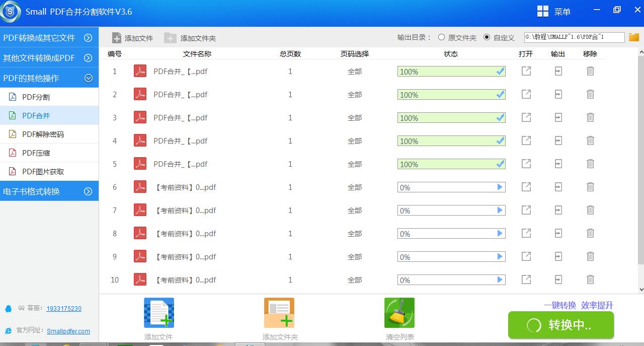Start conversion play arrow in row 7
The image size is (644, 346).
coord(500,210)
